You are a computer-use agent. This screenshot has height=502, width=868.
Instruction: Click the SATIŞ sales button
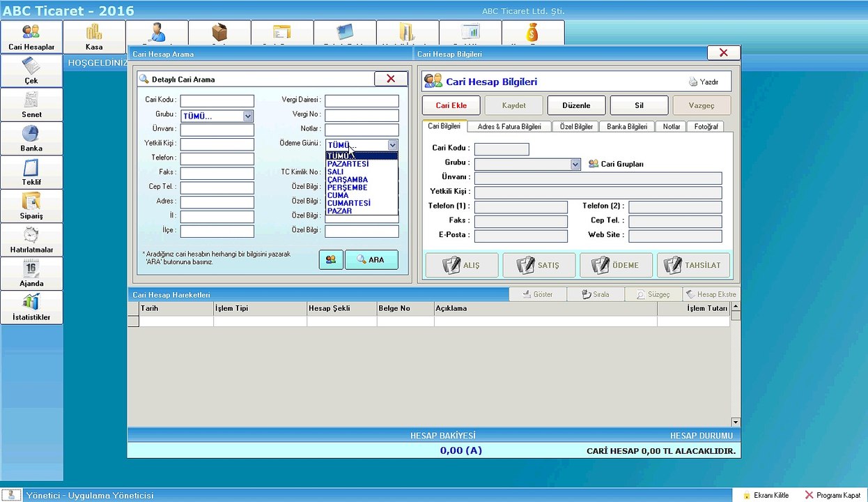[539, 266]
